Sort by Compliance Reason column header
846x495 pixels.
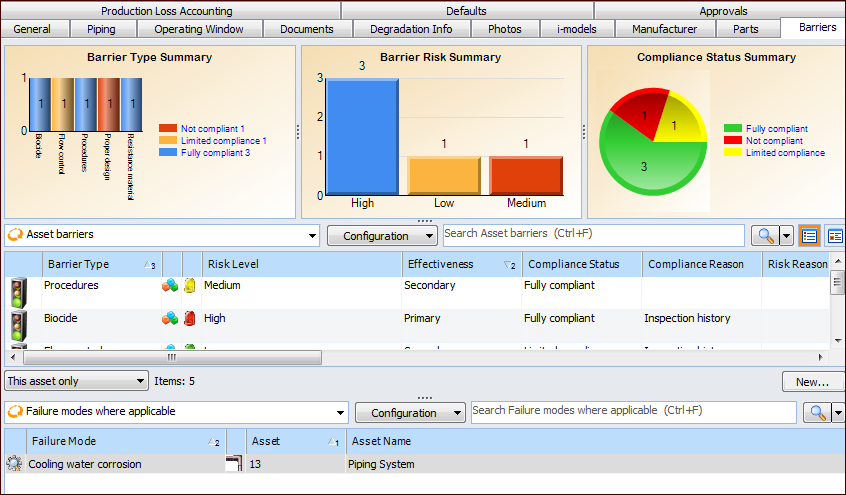702,265
